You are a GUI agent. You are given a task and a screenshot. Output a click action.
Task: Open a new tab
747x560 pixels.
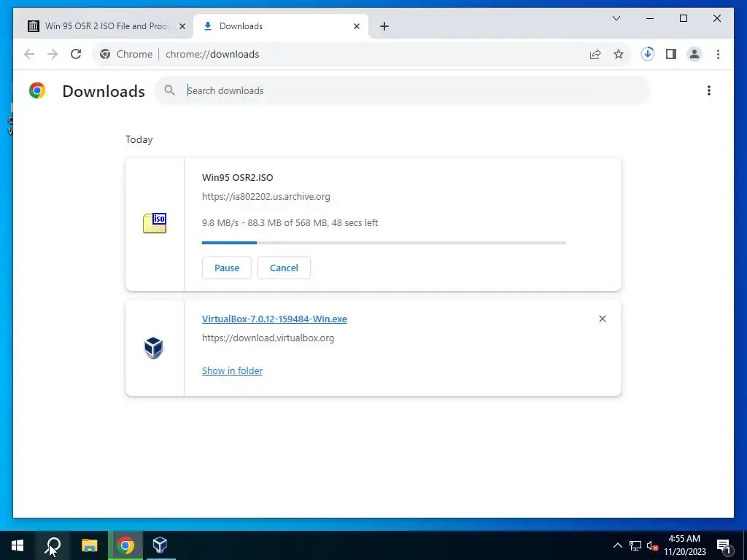(x=384, y=26)
